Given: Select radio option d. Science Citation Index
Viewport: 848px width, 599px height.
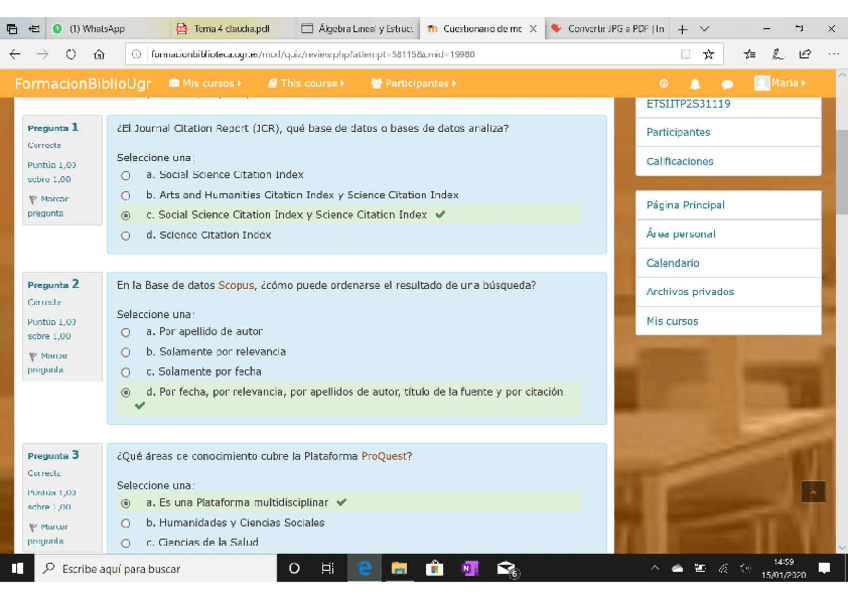Looking at the screenshot, I should (x=126, y=236).
